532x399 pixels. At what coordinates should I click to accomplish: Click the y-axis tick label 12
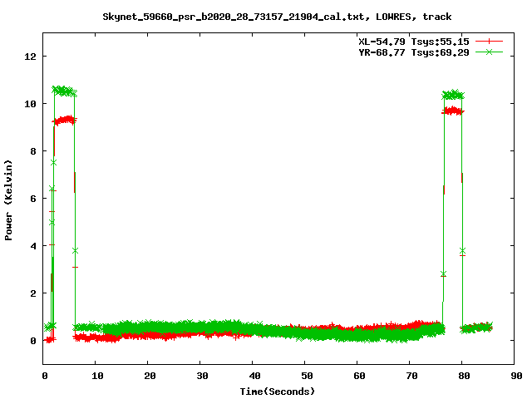point(30,57)
